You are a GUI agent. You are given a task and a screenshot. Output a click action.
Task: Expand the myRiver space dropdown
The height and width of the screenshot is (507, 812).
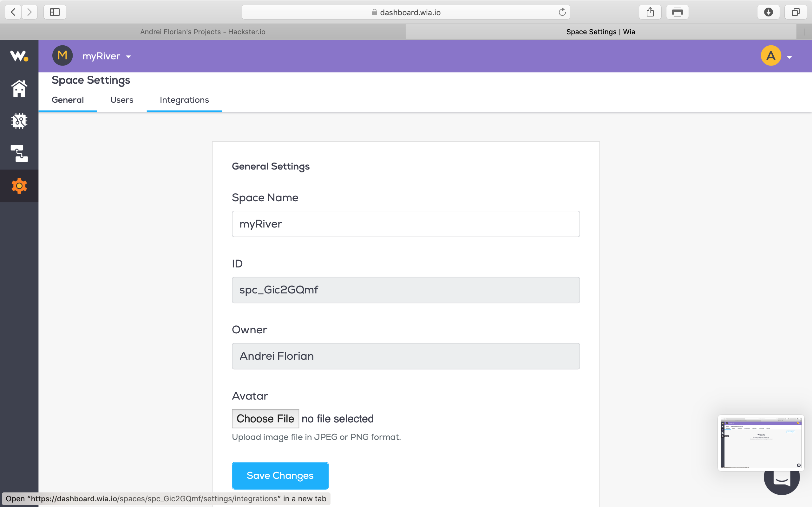click(x=107, y=56)
